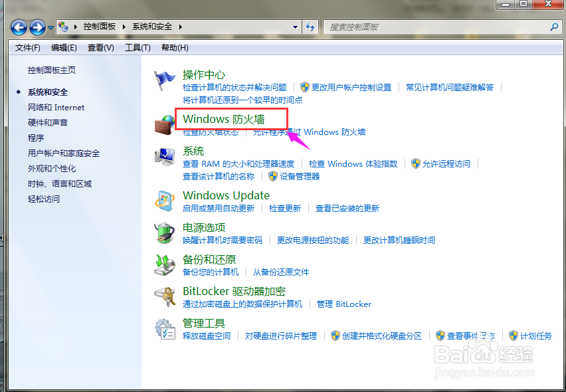Screen dimensions: 566x392
Task: Click shield icon beside 创建并格式化硬盘分区
Action: [335, 336]
